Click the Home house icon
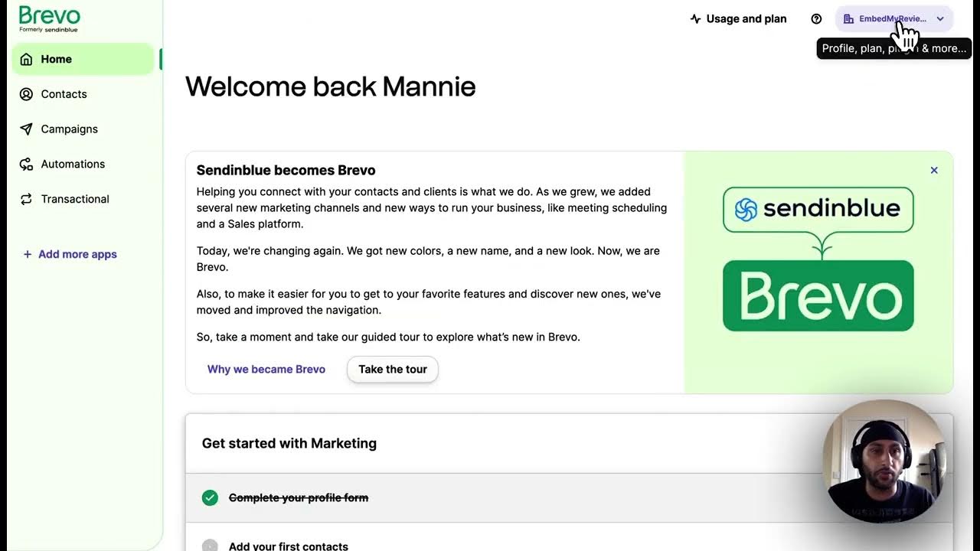The image size is (980, 551). click(x=26, y=59)
